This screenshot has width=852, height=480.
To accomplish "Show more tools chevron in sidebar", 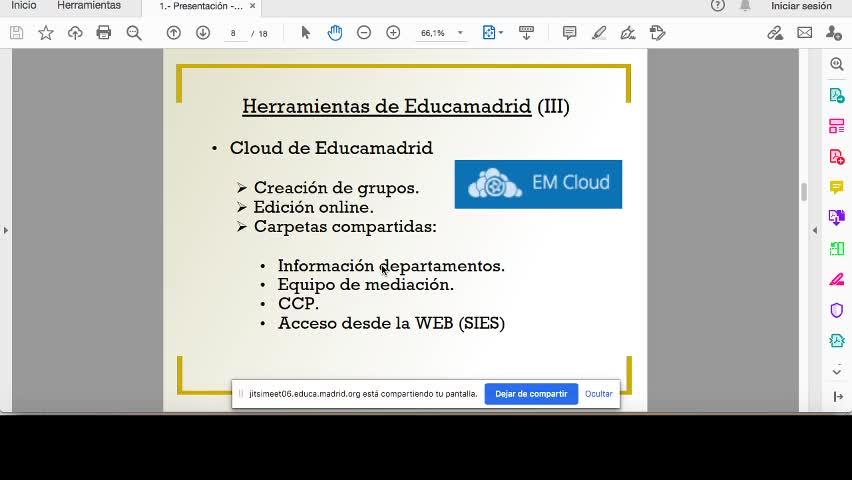I will coord(837,372).
